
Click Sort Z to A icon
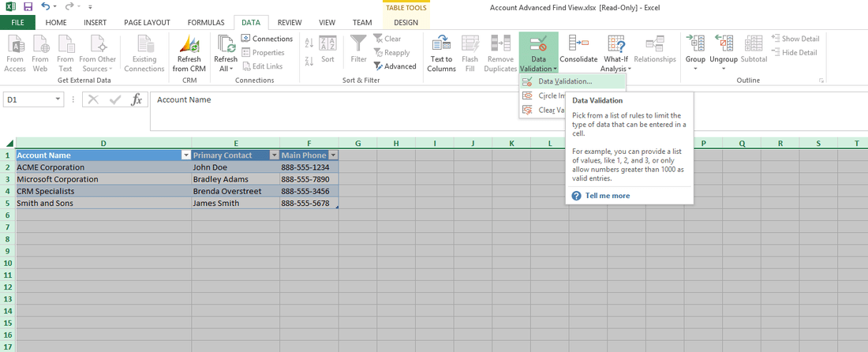pyautogui.click(x=309, y=61)
